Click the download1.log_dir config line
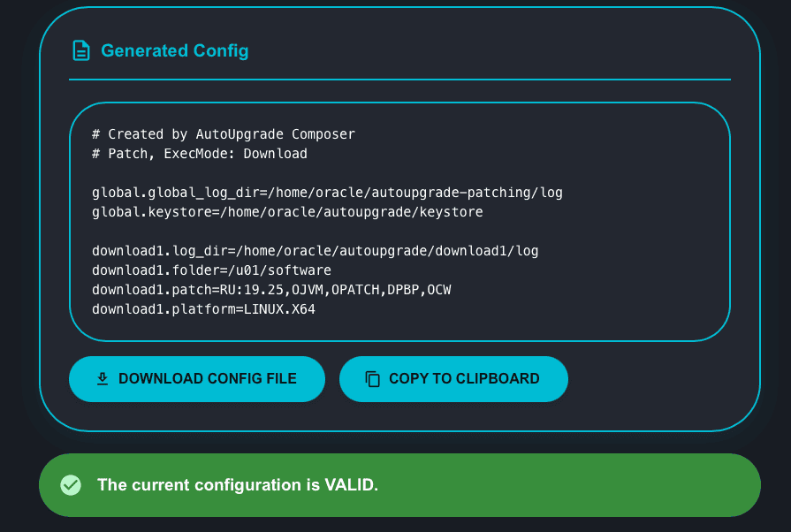This screenshot has height=532, width=791. point(315,251)
